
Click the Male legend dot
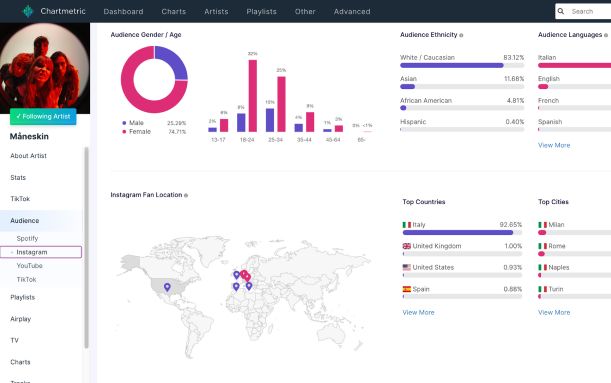tap(124, 123)
